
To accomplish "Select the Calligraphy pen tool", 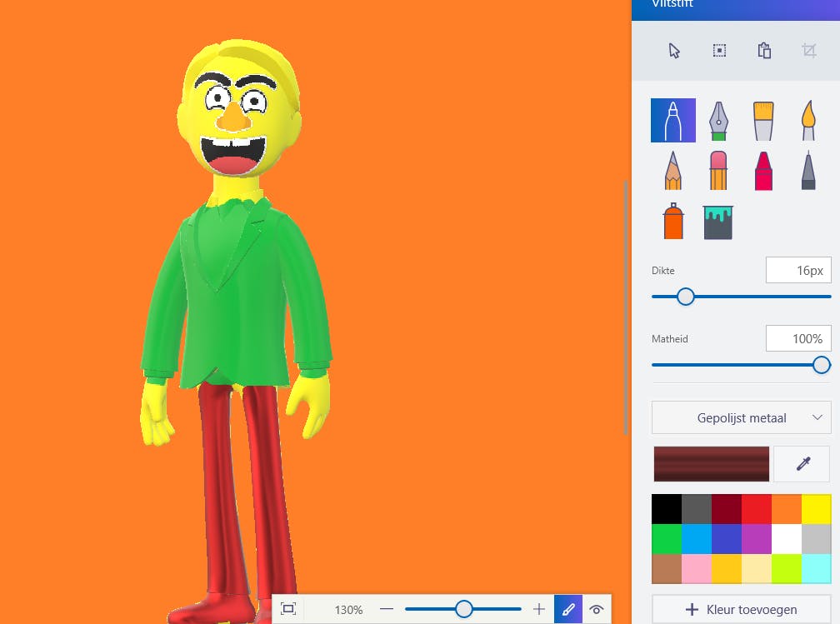I will [718, 121].
